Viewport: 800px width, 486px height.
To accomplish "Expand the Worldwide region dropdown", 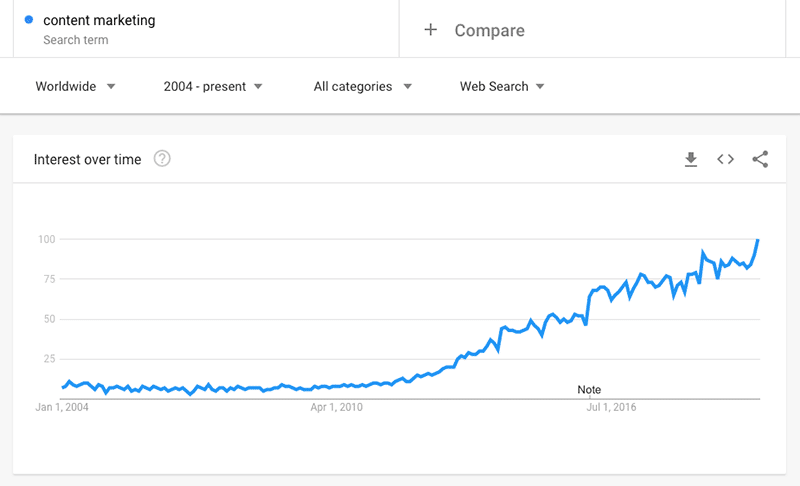I will tap(76, 86).
